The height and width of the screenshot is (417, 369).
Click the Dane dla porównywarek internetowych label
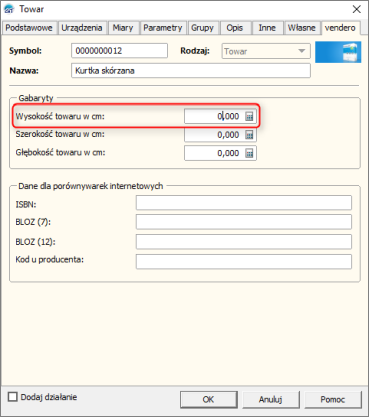point(91,186)
